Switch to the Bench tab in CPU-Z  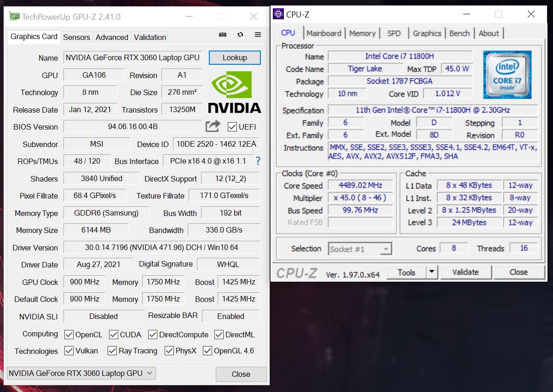click(459, 33)
